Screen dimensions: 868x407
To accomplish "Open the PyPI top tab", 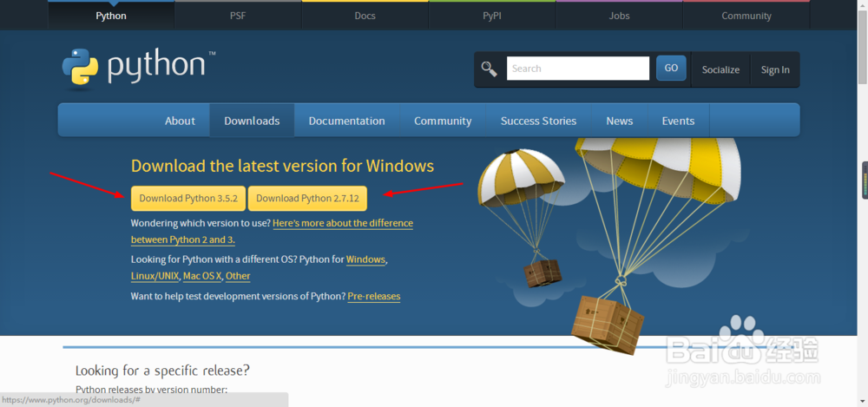I will [x=492, y=15].
